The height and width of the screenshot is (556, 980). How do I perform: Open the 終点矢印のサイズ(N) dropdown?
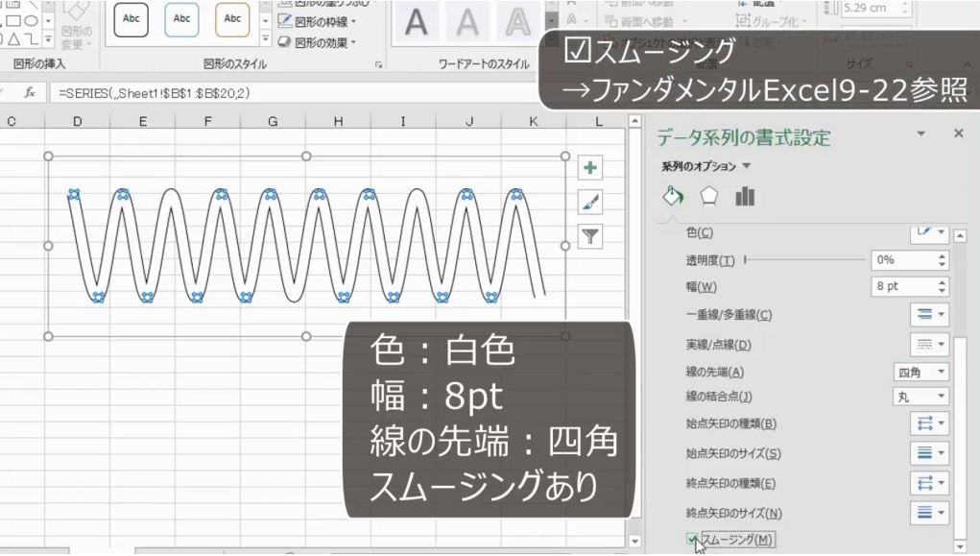[929, 513]
